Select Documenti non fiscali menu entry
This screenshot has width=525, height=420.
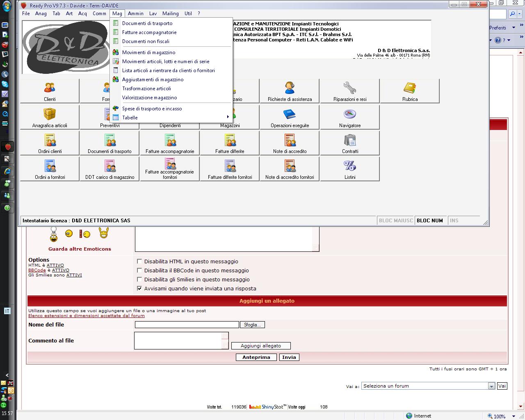coord(171,41)
